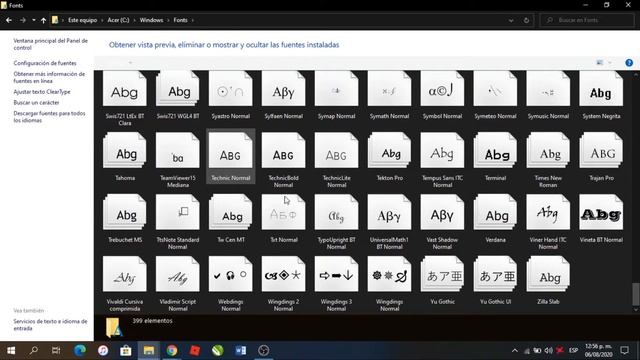640x360 pixels.
Task: Select the Wingdings 3 Normal font icon
Action: (x=336, y=274)
